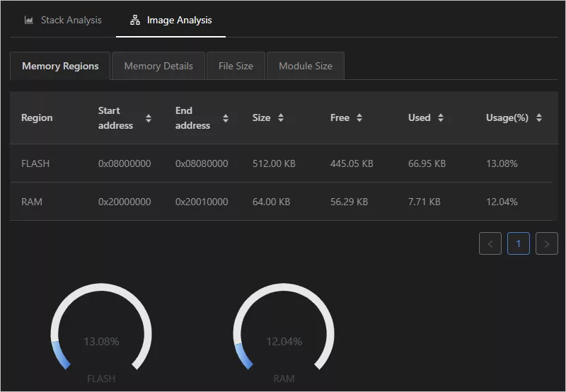Click the Stack Analysis chart icon
The height and width of the screenshot is (392, 566).
click(29, 21)
